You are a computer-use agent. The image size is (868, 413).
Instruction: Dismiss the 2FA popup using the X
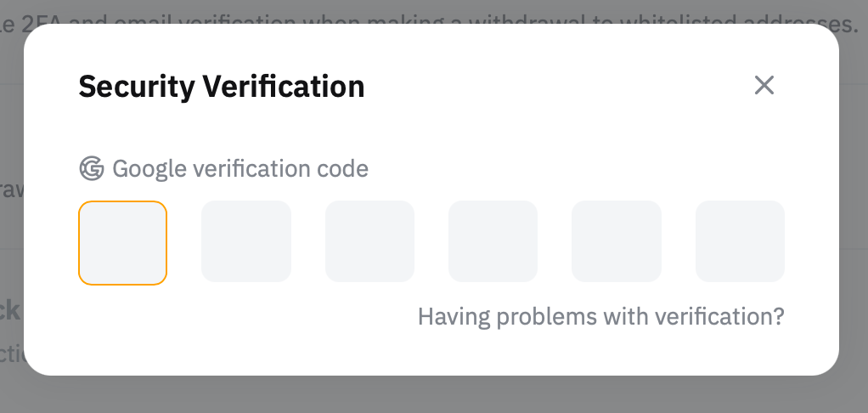pos(764,85)
